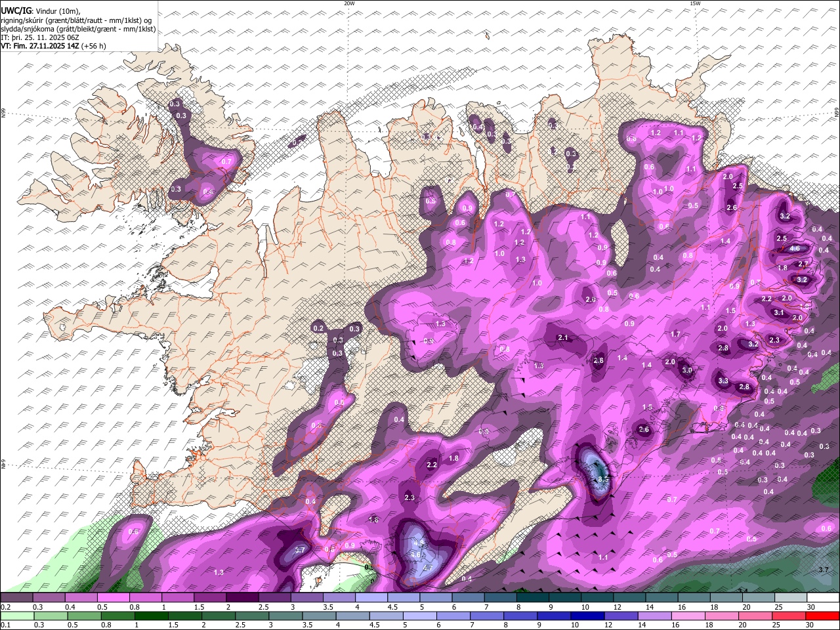840x630 pixels.
Task: Pick the dark blue 10 swatch in the rain legend row
Action: tap(587, 616)
